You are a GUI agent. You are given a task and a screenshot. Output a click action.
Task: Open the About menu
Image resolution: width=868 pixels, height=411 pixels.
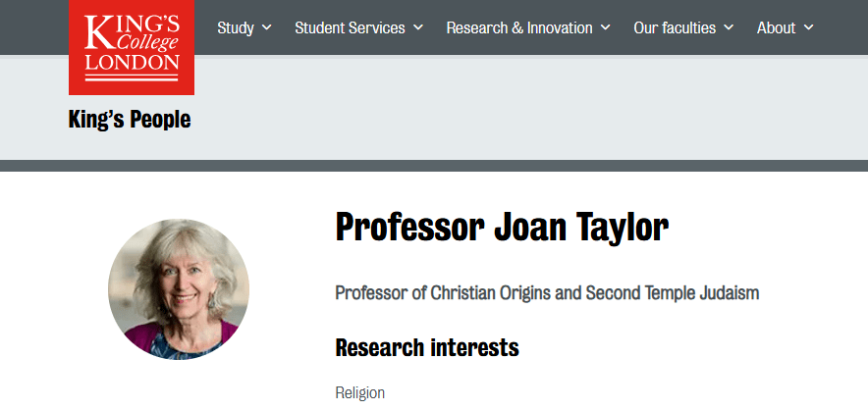(x=776, y=27)
